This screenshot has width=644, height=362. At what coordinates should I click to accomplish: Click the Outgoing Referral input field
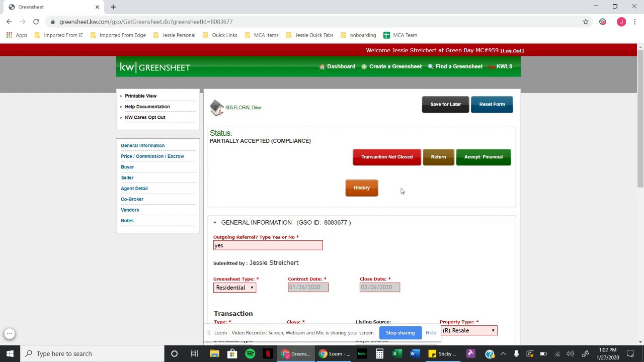pos(268,245)
